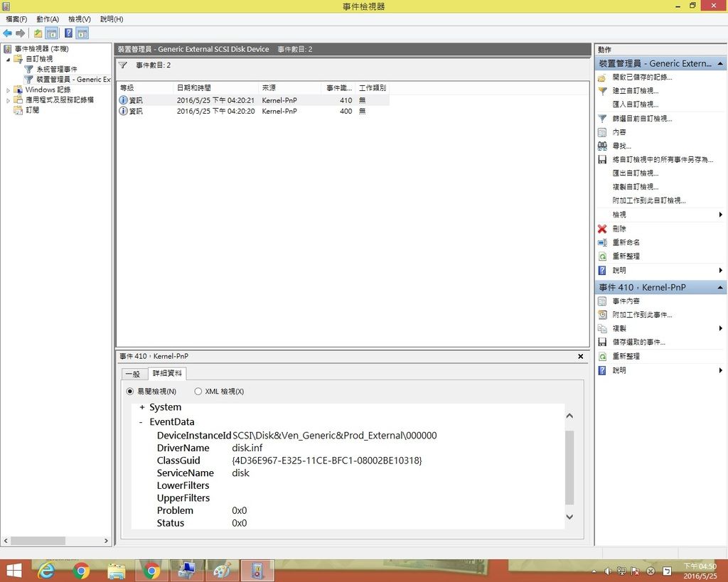Click the filter current custom view funnel icon
Screen dimensions: 728x582
click(x=602, y=119)
